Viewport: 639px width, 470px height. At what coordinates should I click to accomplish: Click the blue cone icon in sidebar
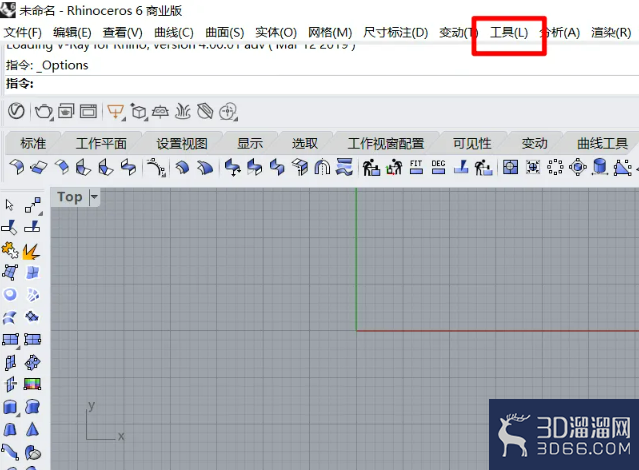tap(33, 429)
